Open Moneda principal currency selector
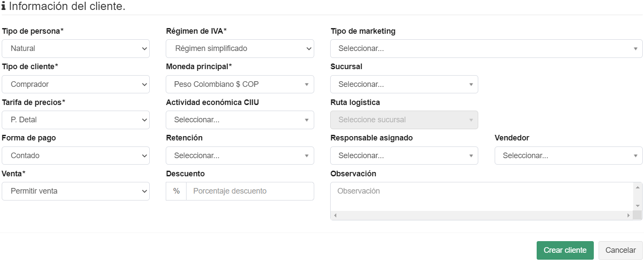 (x=240, y=84)
